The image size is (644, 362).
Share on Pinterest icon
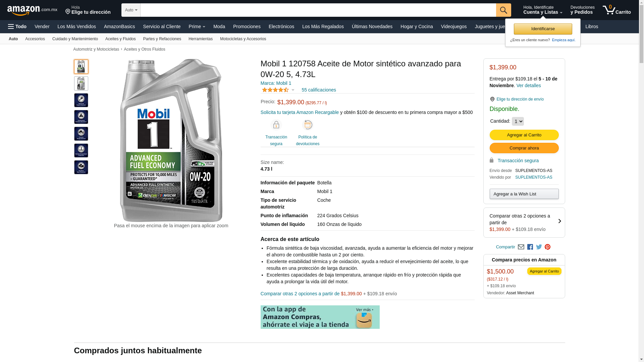pyautogui.click(x=548, y=247)
